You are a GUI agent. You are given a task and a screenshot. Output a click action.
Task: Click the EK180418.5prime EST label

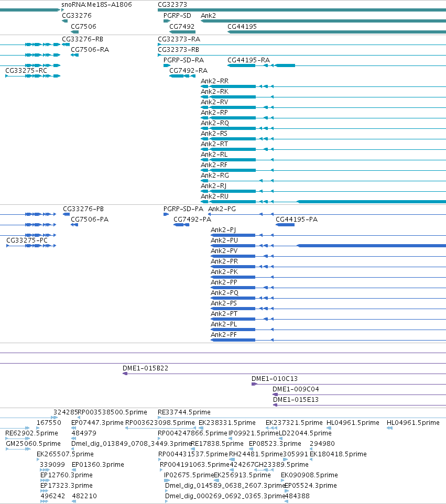[x=338, y=454]
